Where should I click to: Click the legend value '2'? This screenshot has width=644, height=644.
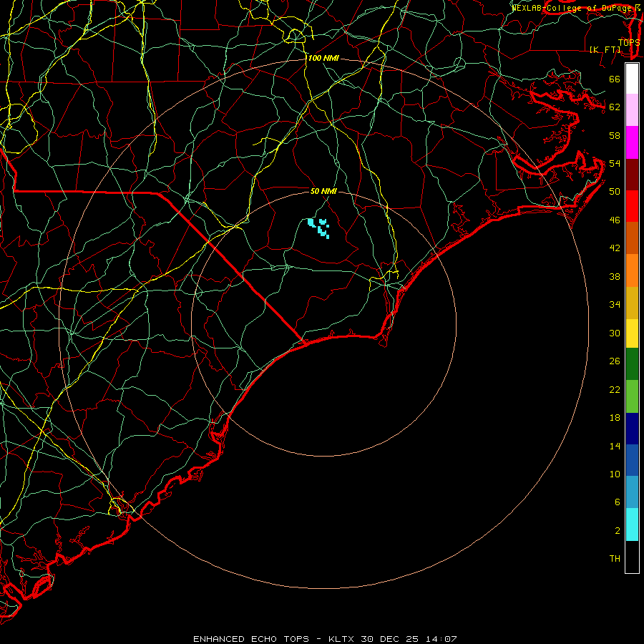(618, 531)
